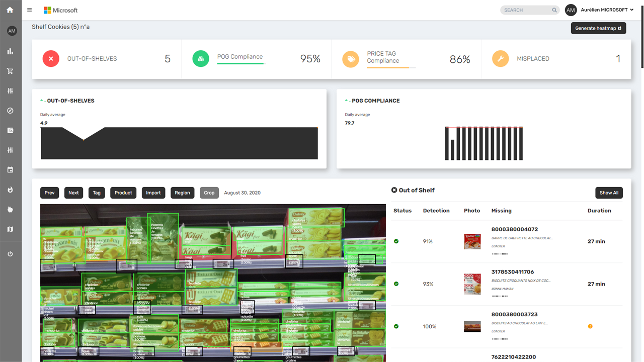Click the 91% detection value
This screenshot has height=362, width=644.
428,241
